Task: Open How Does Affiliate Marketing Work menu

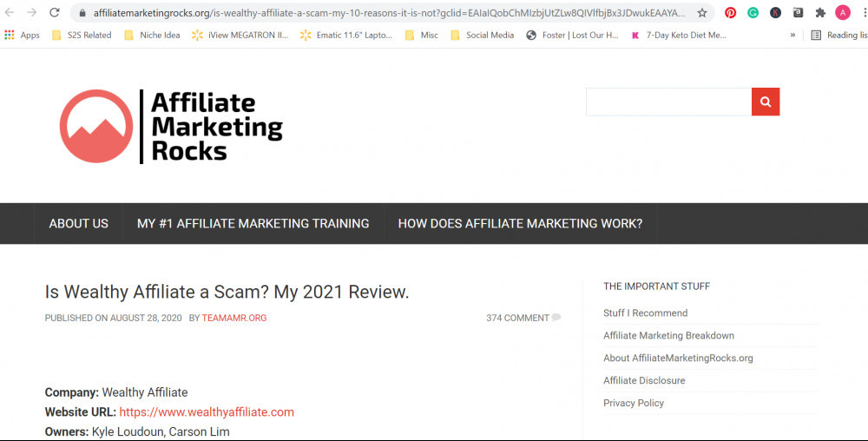Action: 520,223
